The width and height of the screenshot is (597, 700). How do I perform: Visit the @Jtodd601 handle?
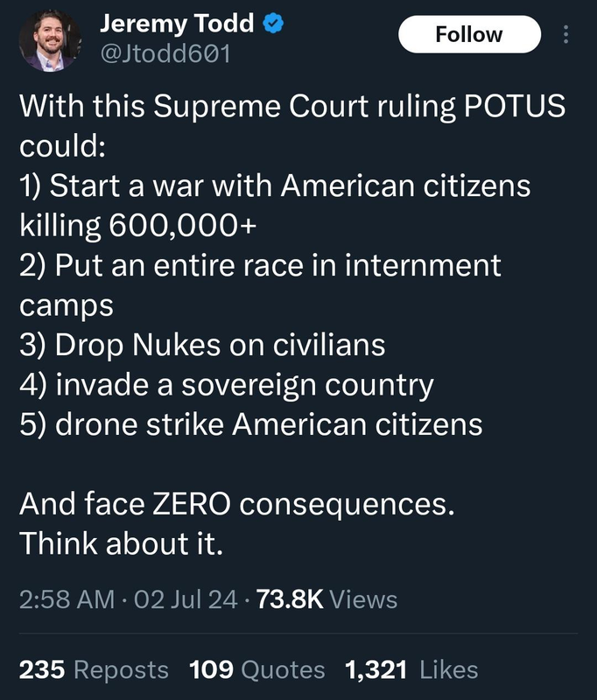[165, 54]
